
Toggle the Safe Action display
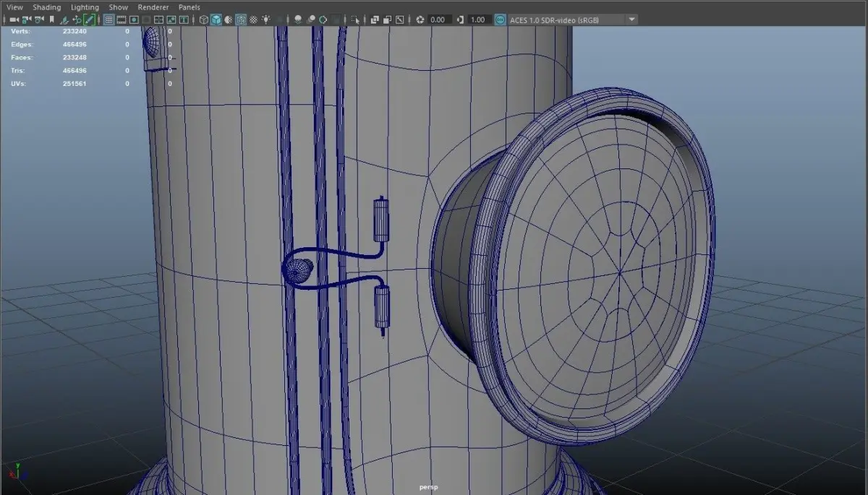point(171,20)
